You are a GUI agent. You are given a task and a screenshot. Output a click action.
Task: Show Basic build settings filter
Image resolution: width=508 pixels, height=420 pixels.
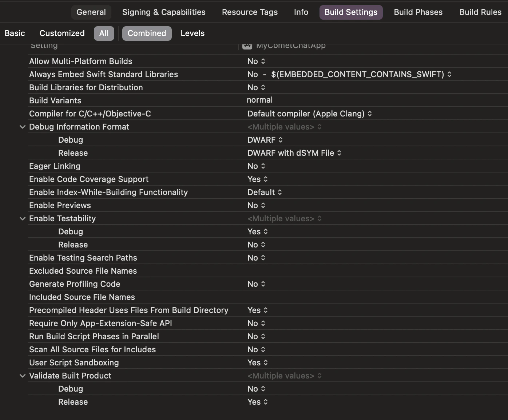click(15, 33)
